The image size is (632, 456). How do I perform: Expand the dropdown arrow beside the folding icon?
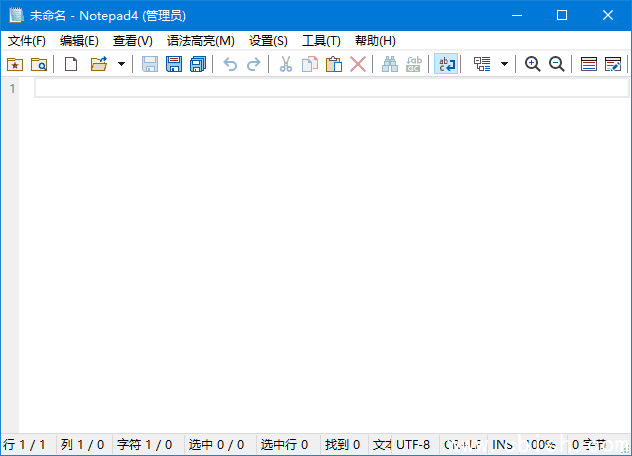pos(504,64)
